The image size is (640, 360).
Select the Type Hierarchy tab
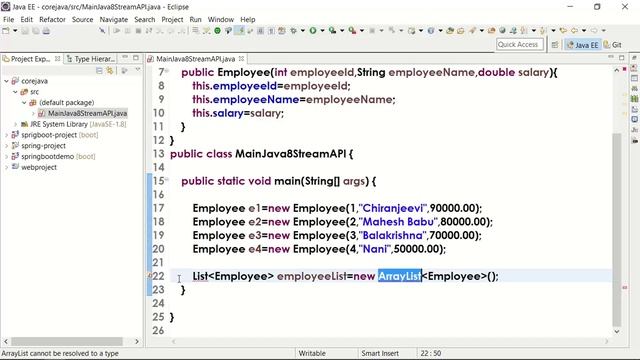coord(91,59)
